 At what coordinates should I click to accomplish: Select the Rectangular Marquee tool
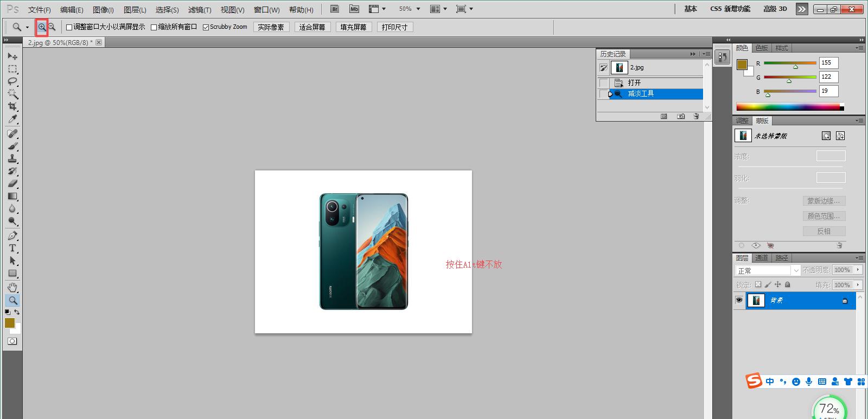coord(12,69)
